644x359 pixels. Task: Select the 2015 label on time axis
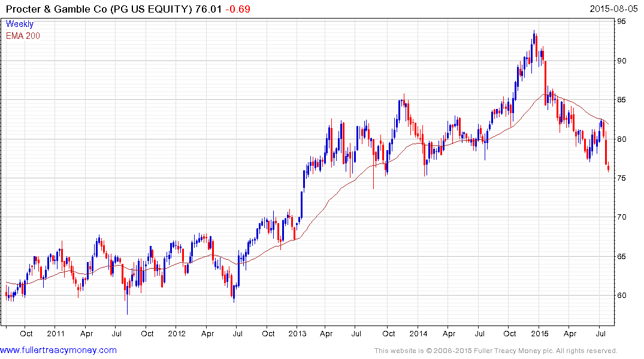[539, 333]
